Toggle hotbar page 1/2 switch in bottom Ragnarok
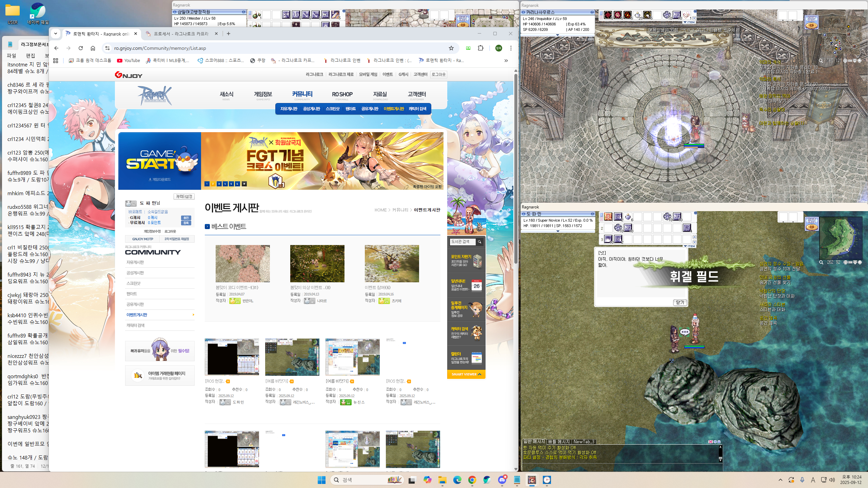Screen dimensions: 868x488 click(601, 217)
